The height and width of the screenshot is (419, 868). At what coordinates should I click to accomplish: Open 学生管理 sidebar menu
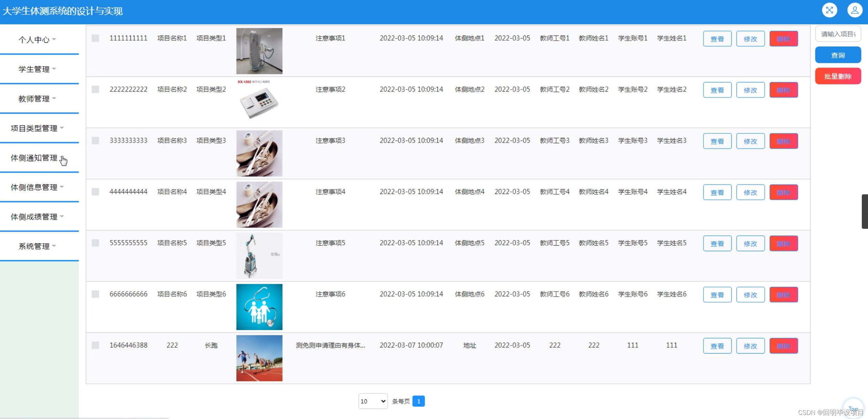click(x=34, y=69)
